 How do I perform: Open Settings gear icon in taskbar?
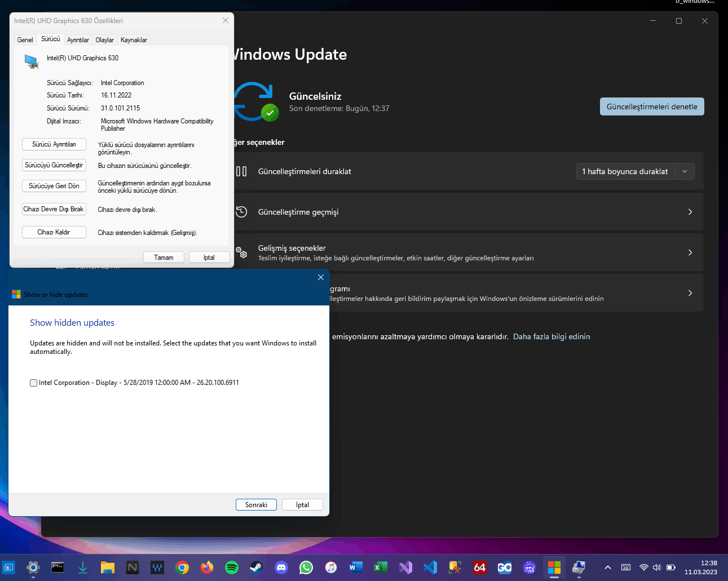[33, 567]
